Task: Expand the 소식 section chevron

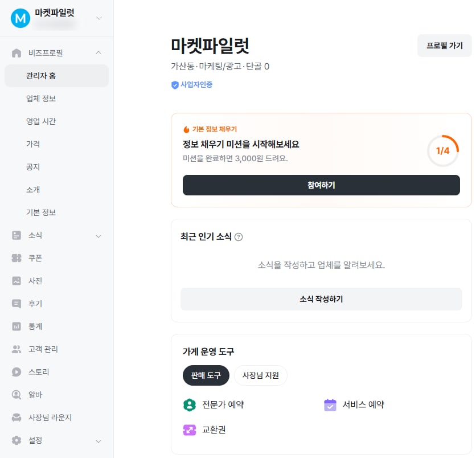Action: [x=99, y=236]
